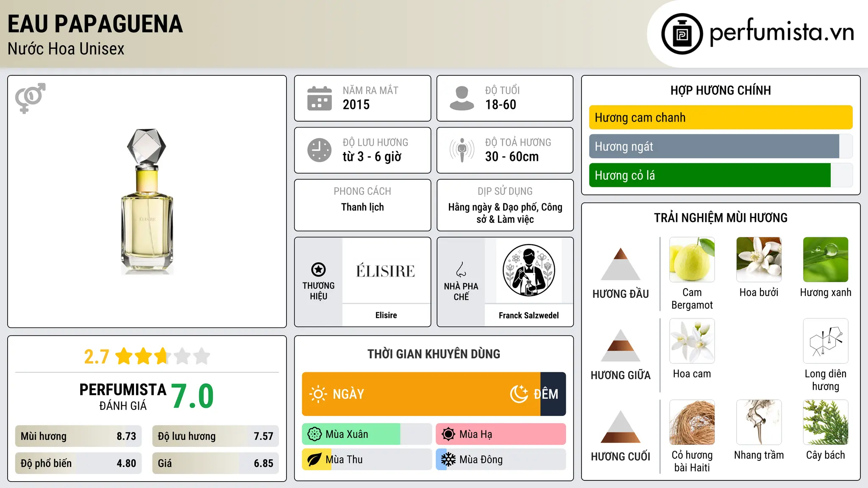Click the dark Đêm night-usage segment

click(x=553, y=394)
